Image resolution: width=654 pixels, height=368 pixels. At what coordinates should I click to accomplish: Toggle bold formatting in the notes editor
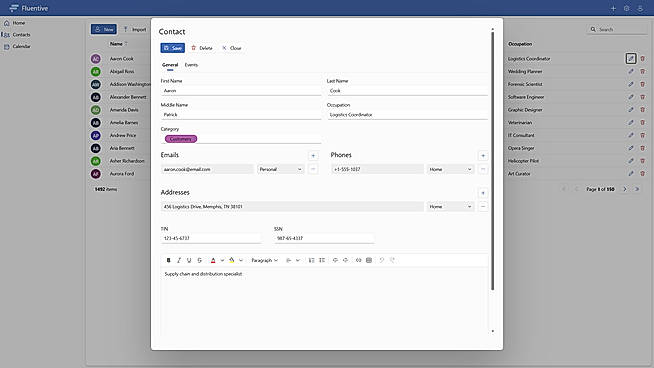pyautogui.click(x=169, y=260)
